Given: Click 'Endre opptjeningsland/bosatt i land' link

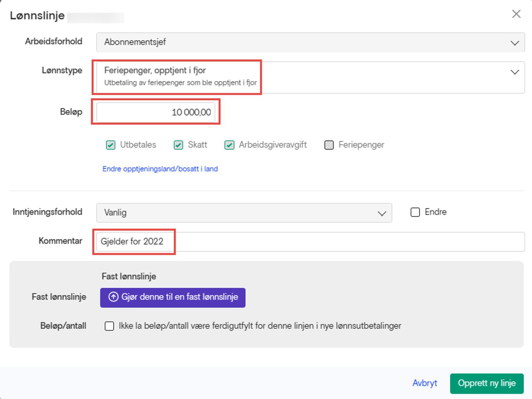Looking at the screenshot, I should [x=160, y=169].
